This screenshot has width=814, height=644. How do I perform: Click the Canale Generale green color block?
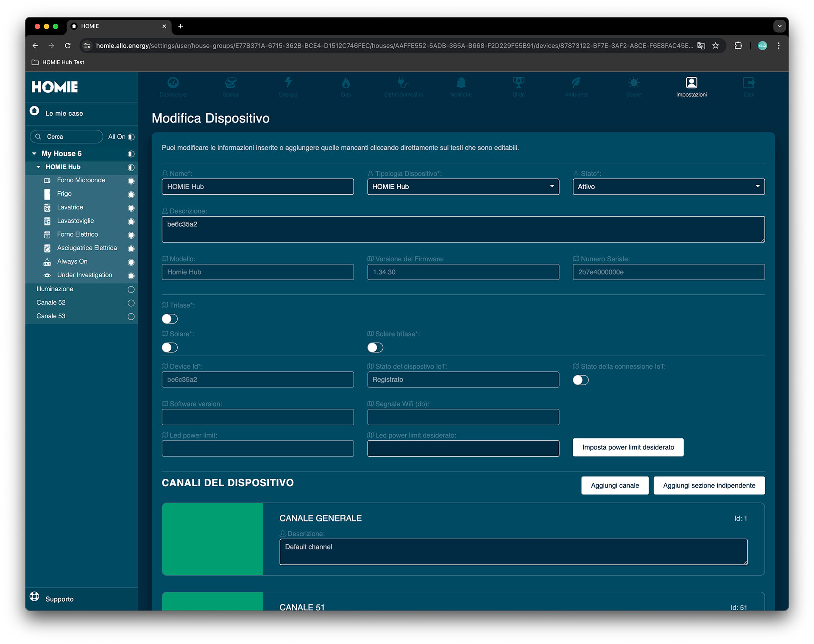click(212, 539)
